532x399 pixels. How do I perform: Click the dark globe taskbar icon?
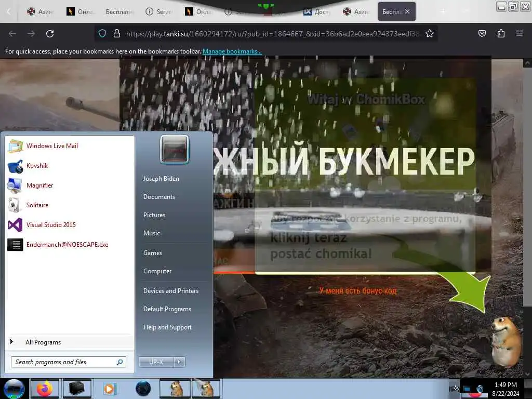(x=143, y=389)
